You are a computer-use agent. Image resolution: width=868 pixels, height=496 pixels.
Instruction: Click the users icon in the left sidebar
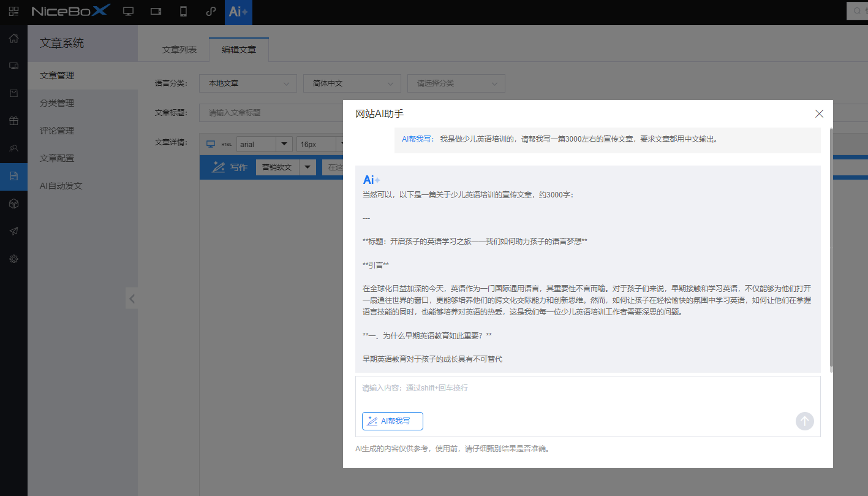pyautogui.click(x=13, y=148)
